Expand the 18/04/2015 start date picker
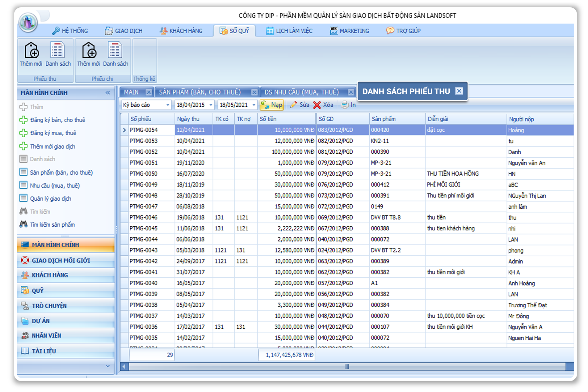 (x=211, y=105)
